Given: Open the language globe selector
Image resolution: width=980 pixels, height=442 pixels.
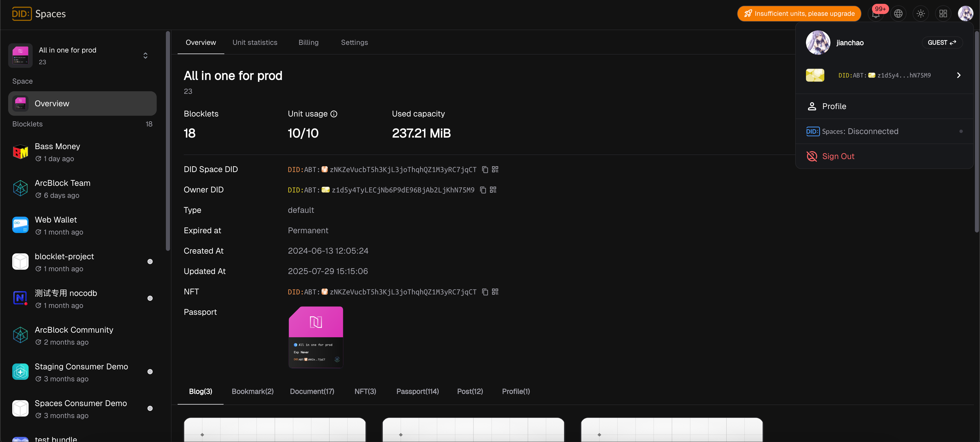Looking at the screenshot, I should click(898, 14).
